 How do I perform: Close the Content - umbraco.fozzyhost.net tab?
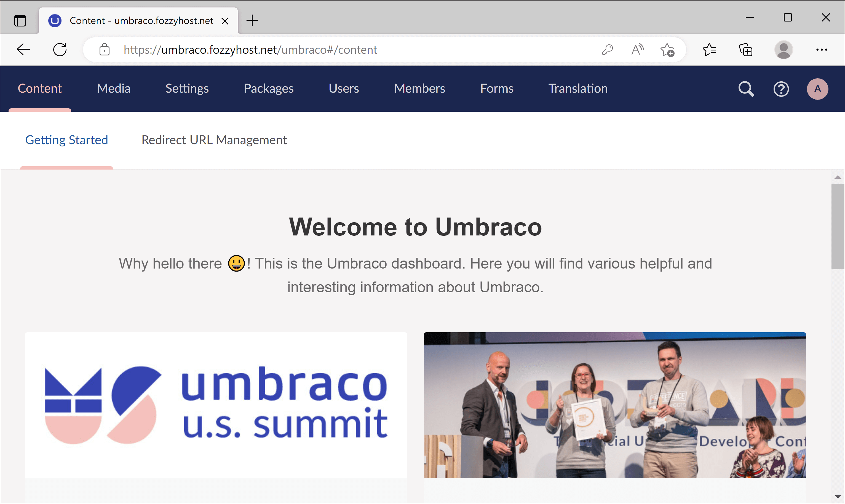click(x=224, y=21)
